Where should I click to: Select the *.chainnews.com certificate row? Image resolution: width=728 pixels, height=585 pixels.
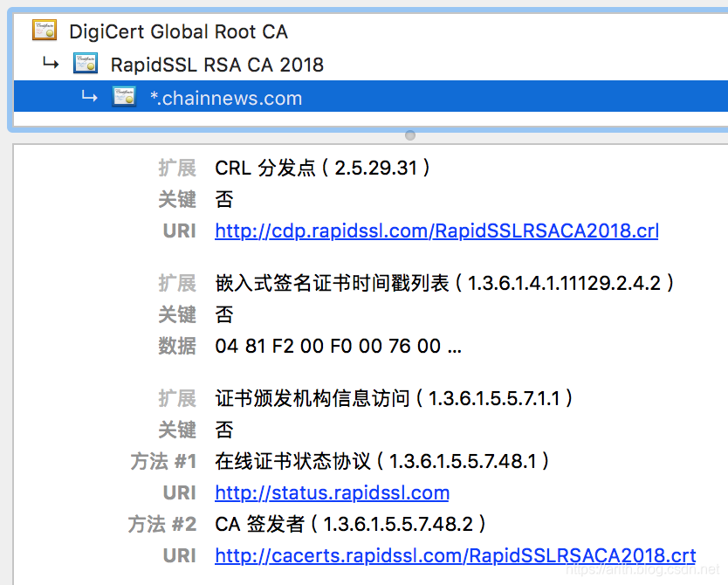click(370, 96)
